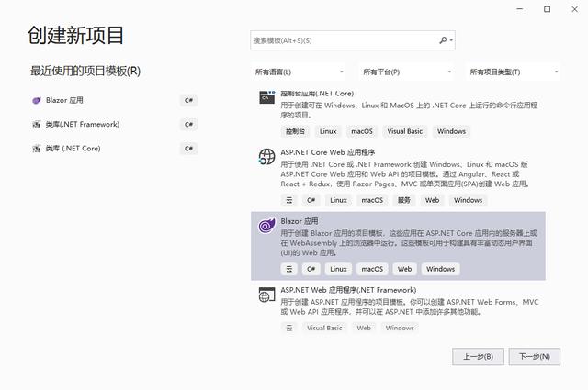Click the 类库 (.NET Core) icon in recent list

click(37, 149)
